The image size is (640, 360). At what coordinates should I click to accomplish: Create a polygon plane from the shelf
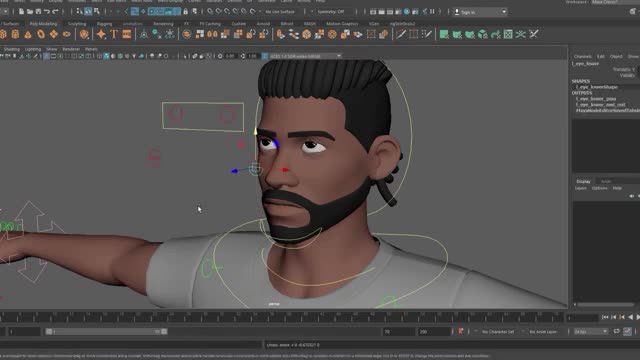pos(53,34)
